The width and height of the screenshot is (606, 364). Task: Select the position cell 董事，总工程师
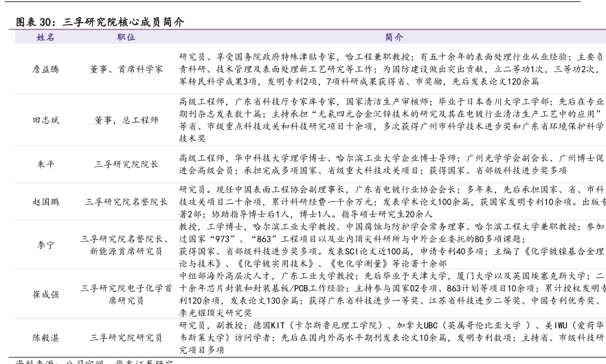(126, 120)
